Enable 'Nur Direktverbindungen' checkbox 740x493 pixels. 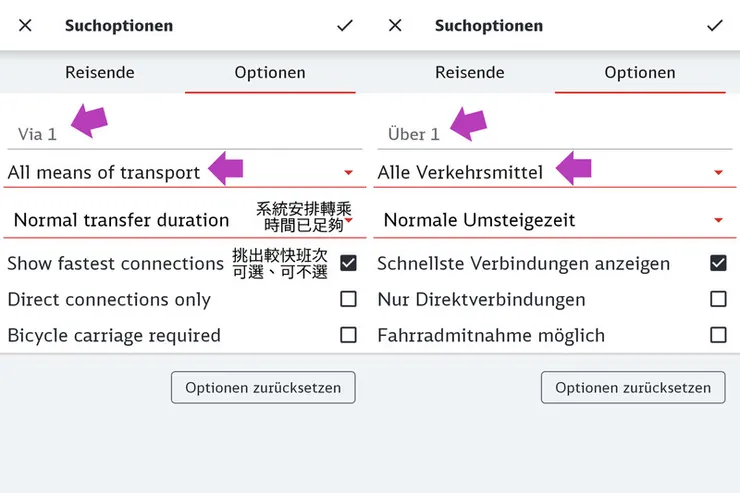718,299
